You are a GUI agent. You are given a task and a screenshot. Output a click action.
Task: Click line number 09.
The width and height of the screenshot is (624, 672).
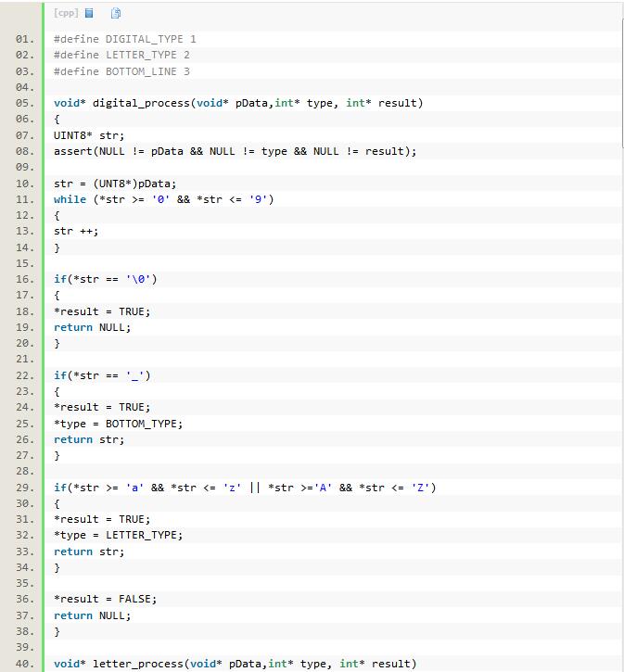pyautogui.click(x=25, y=167)
